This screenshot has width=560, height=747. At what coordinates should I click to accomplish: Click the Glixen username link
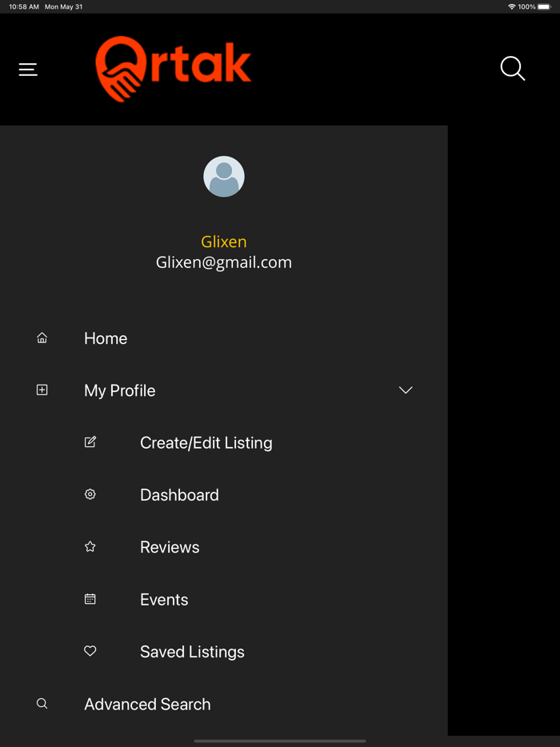coord(224,242)
